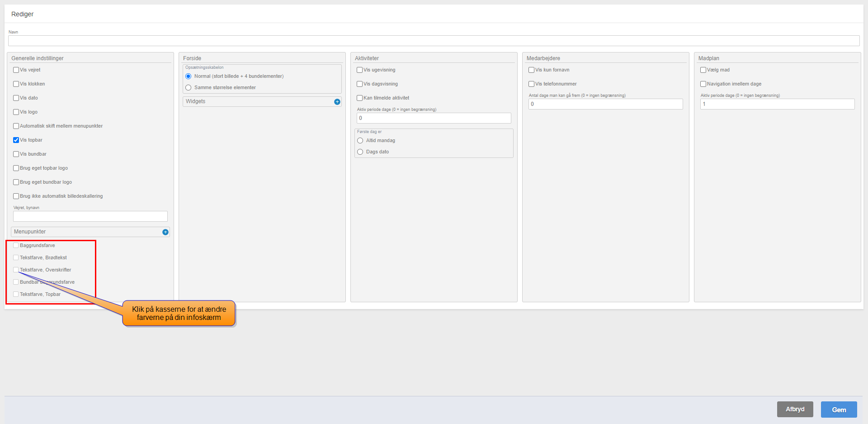Expand the Widgets section header
The image size is (868, 424).
coord(258,102)
